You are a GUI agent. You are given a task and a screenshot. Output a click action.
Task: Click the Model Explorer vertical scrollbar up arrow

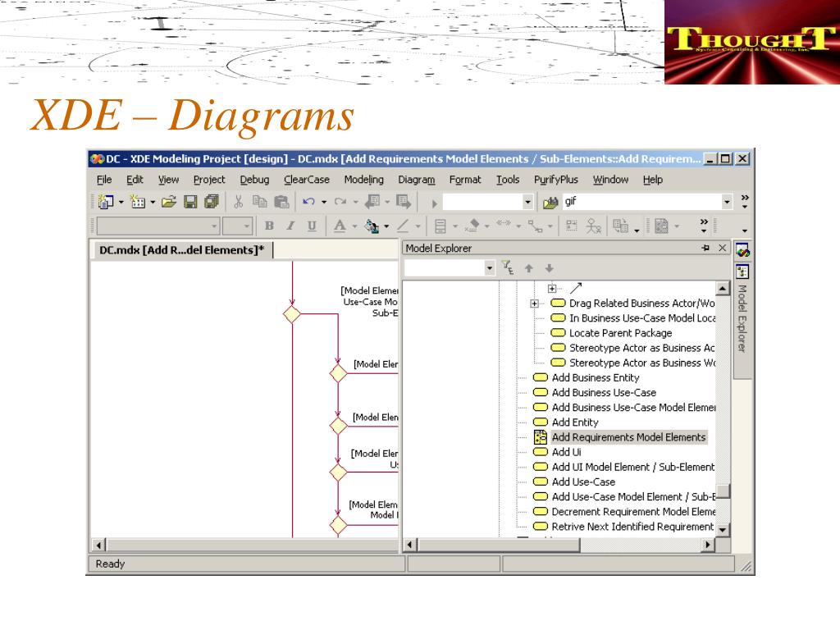[723, 288]
